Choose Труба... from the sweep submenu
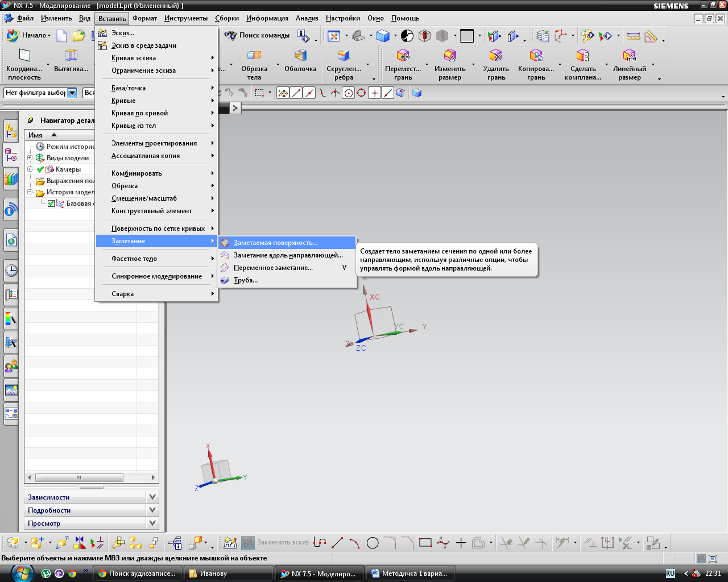This screenshot has width=728, height=582. pyautogui.click(x=287, y=280)
